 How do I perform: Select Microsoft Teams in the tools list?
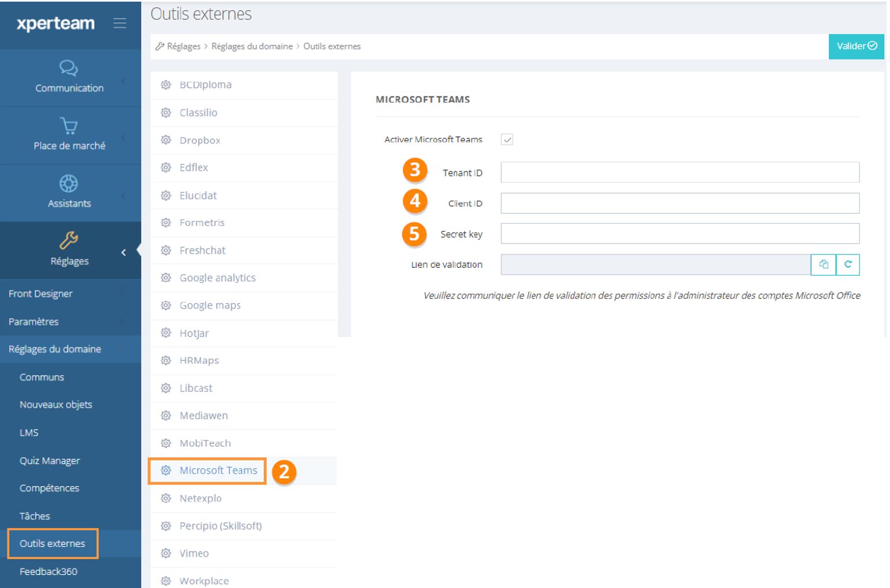point(218,471)
